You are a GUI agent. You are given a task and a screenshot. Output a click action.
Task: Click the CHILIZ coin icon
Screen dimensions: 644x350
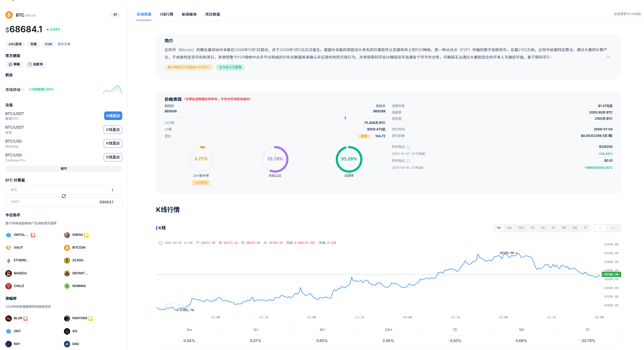(x=8, y=286)
